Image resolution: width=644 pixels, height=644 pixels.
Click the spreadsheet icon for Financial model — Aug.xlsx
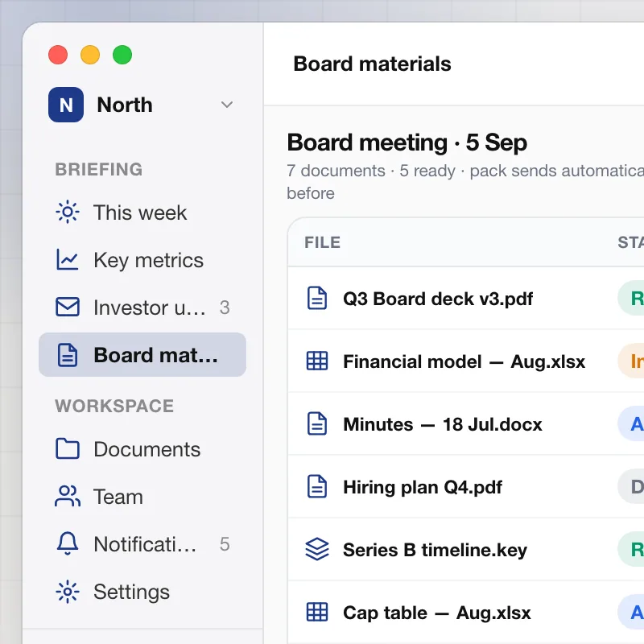[x=317, y=361]
